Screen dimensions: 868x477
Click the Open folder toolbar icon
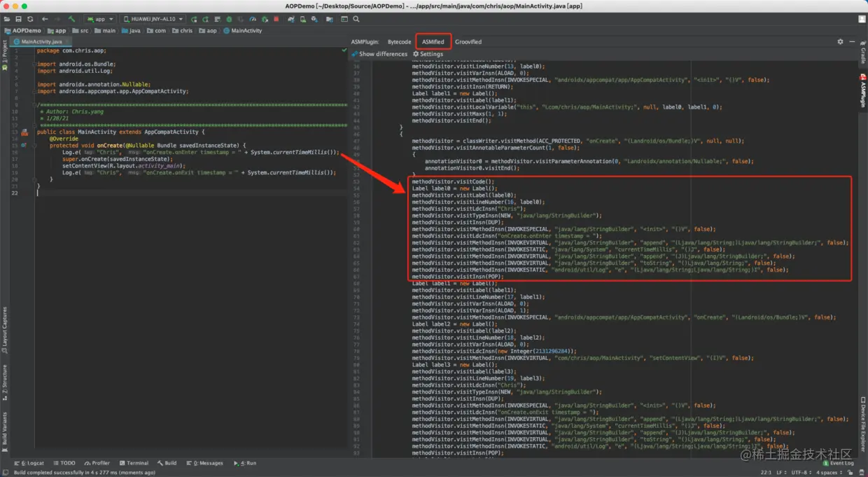pyautogui.click(x=8, y=19)
